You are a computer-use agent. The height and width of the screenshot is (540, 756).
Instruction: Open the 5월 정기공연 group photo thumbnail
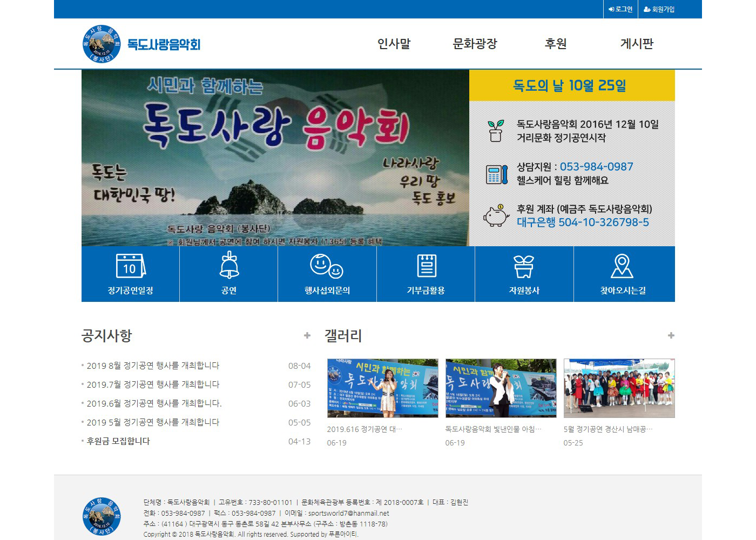click(x=619, y=388)
